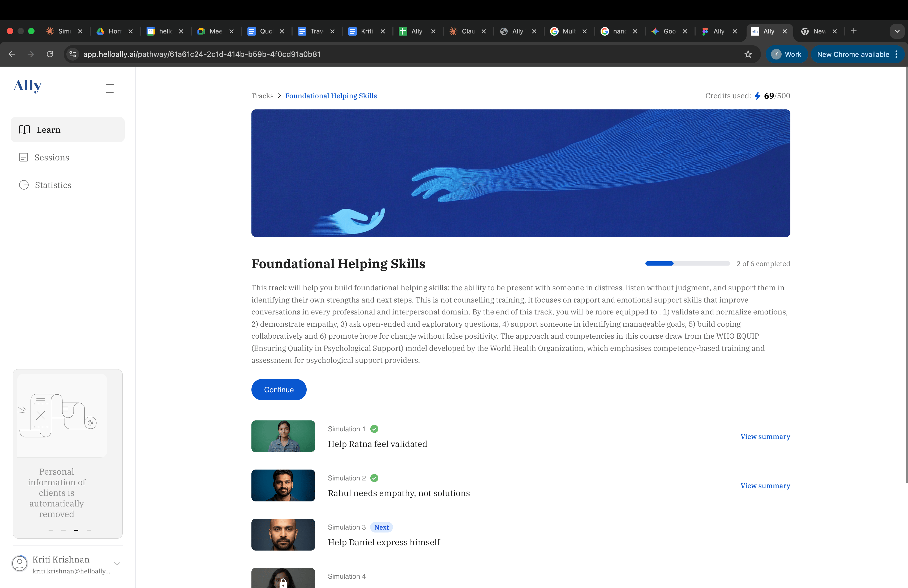Select the first carousel indicator dash
The image size is (908, 588).
click(51, 530)
